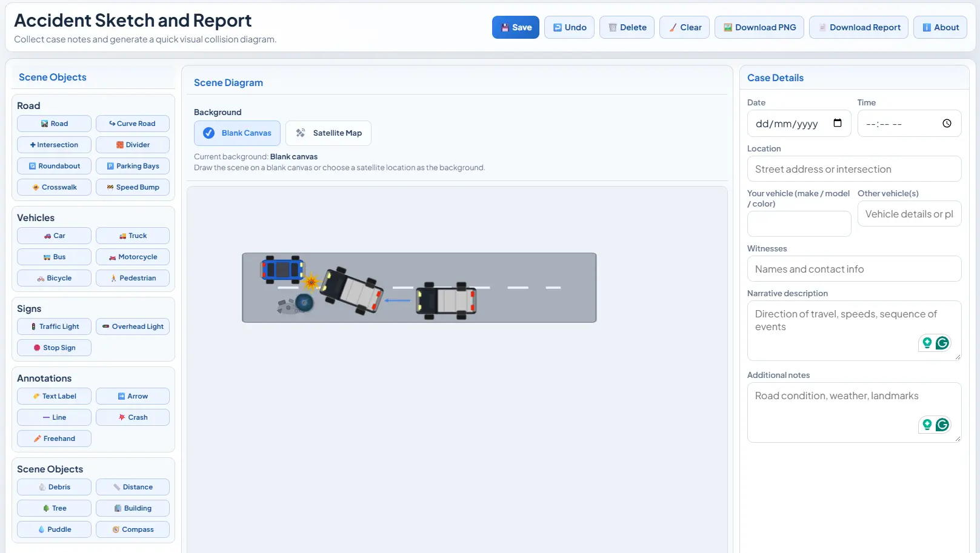The width and height of the screenshot is (980, 553).
Task: Place a Stop Sign
Action: tap(54, 348)
